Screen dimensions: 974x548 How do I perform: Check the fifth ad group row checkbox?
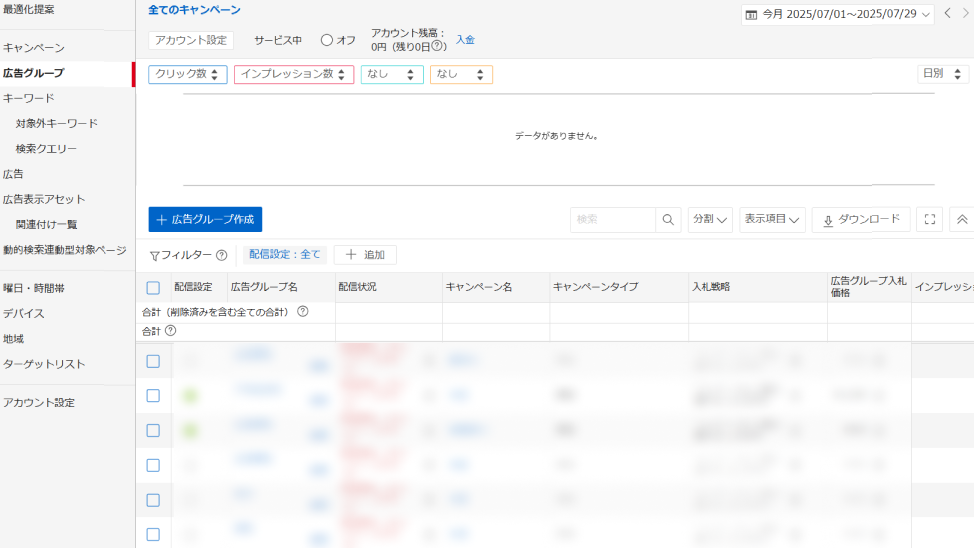point(153,500)
